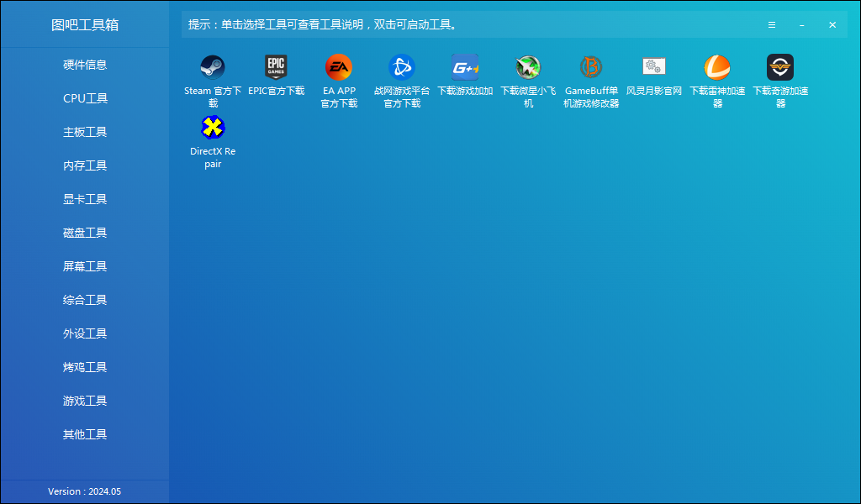Show 综合工具 category
The image size is (861, 504).
pos(85,300)
